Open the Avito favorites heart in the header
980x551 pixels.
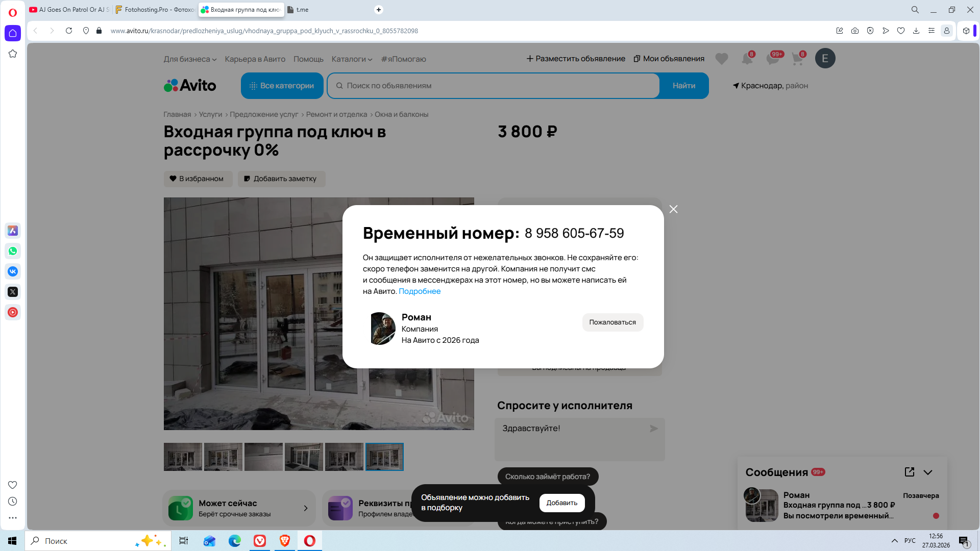pos(721,59)
